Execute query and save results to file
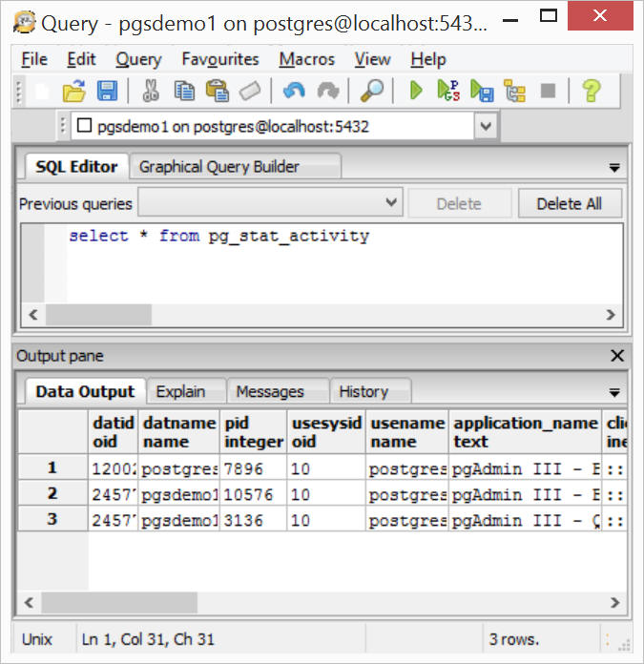This screenshot has width=644, height=664. (x=482, y=91)
